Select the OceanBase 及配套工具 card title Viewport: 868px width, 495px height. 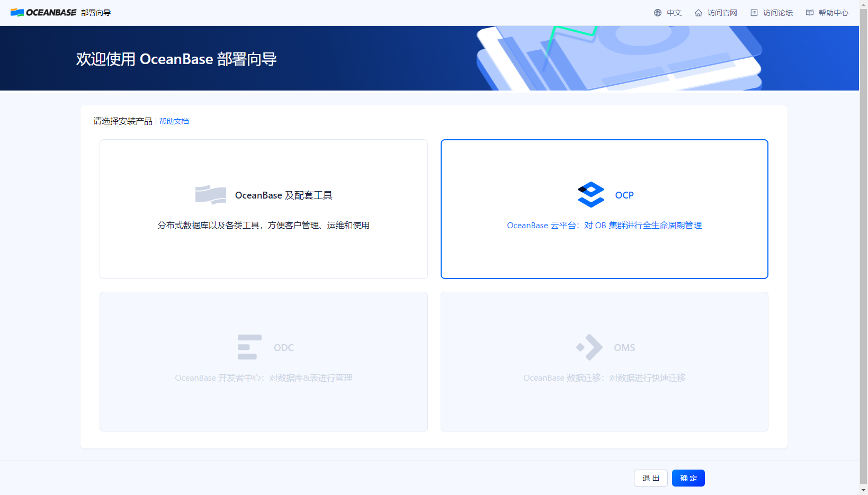pyautogui.click(x=284, y=195)
